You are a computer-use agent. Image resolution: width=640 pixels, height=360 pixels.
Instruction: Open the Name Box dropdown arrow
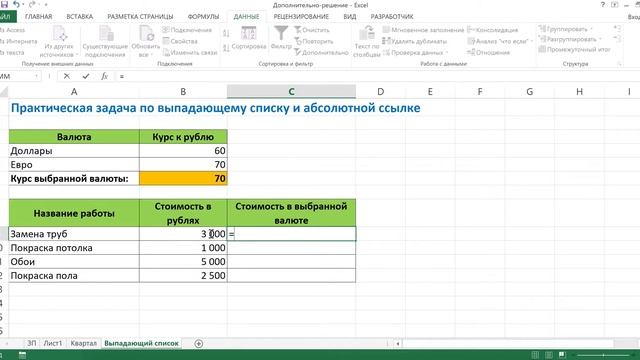tap(36, 76)
